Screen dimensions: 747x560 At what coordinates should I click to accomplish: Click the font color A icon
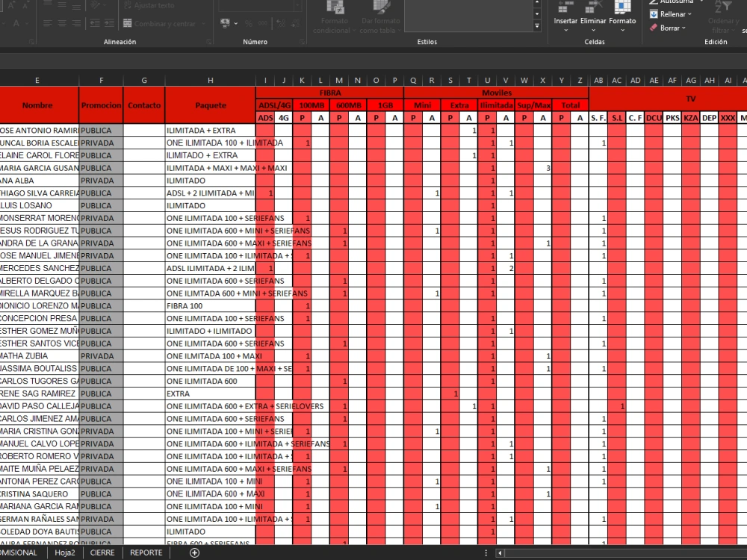[x=16, y=23]
